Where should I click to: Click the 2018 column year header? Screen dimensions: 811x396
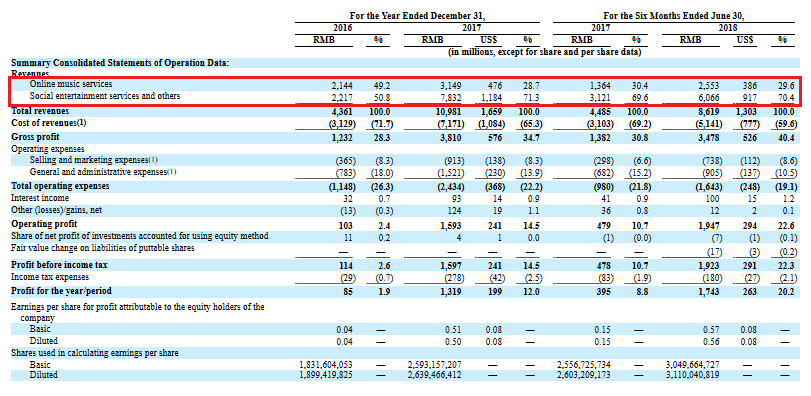728,28
